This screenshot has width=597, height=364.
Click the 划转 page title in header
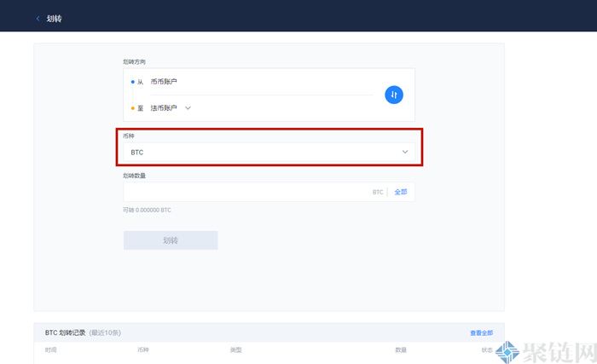54,19
